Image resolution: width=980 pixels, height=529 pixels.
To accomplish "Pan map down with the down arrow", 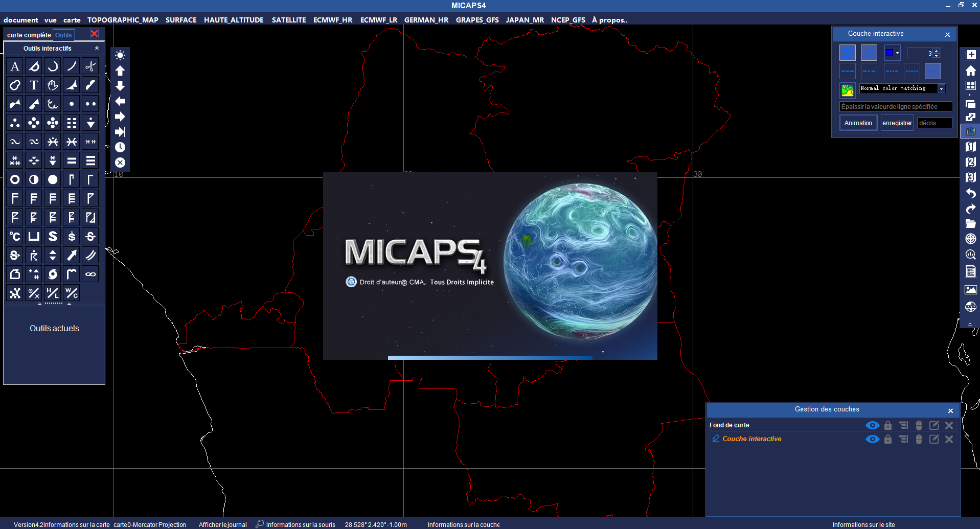I will pyautogui.click(x=120, y=86).
